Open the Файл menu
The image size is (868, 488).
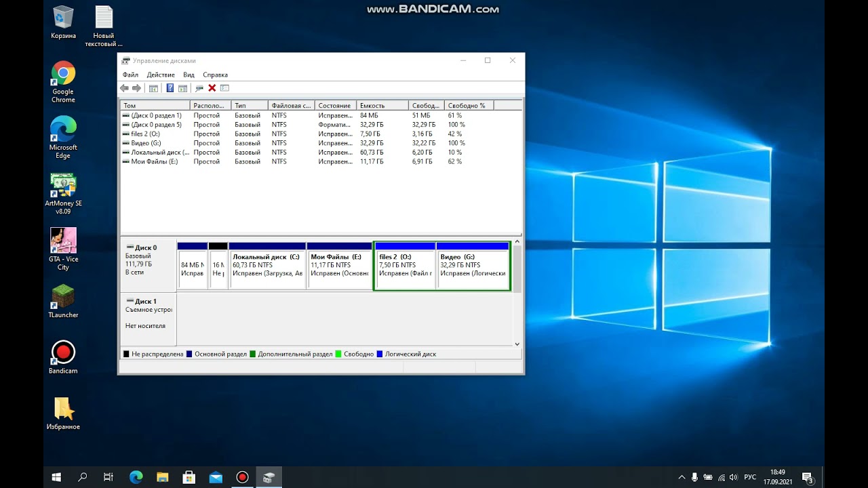click(x=130, y=75)
